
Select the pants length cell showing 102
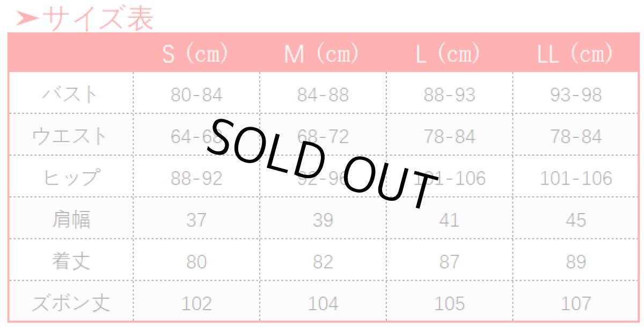click(x=196, y=304)
